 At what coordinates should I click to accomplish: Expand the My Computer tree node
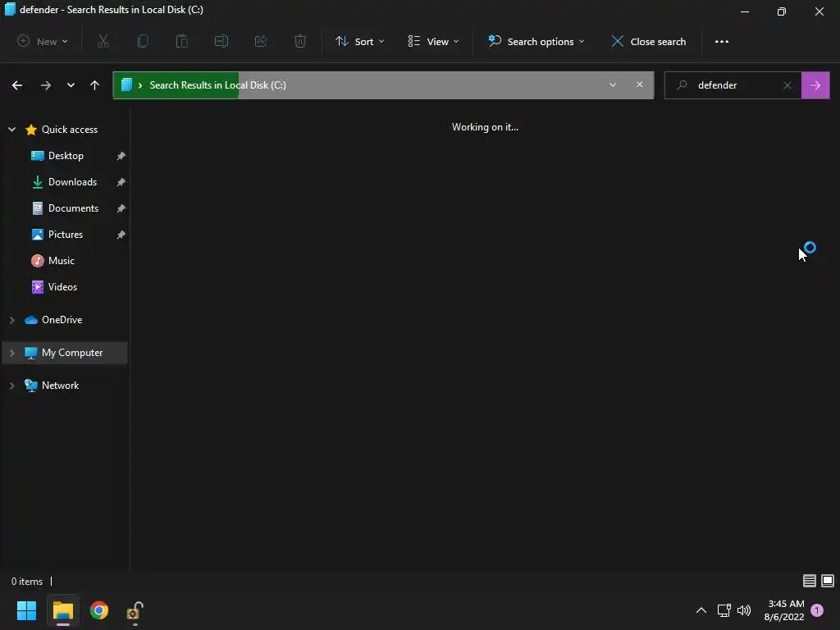tap(11, 353)
